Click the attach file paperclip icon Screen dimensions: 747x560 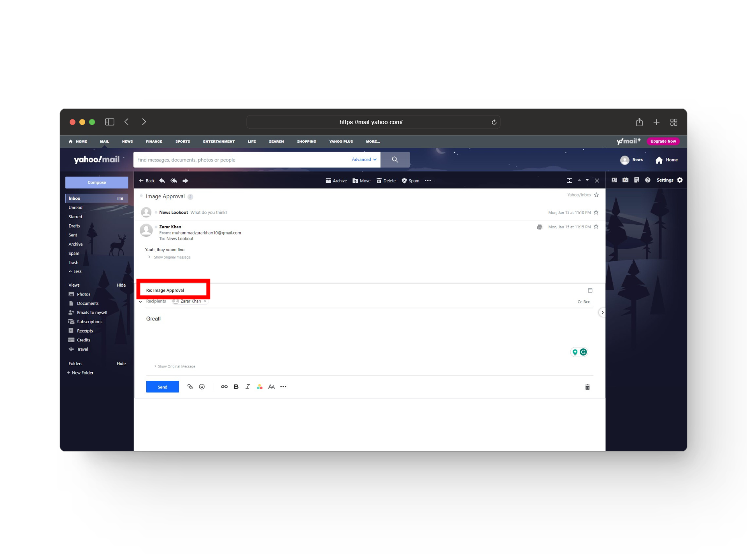pyautogui.click(x=190, y=387)
